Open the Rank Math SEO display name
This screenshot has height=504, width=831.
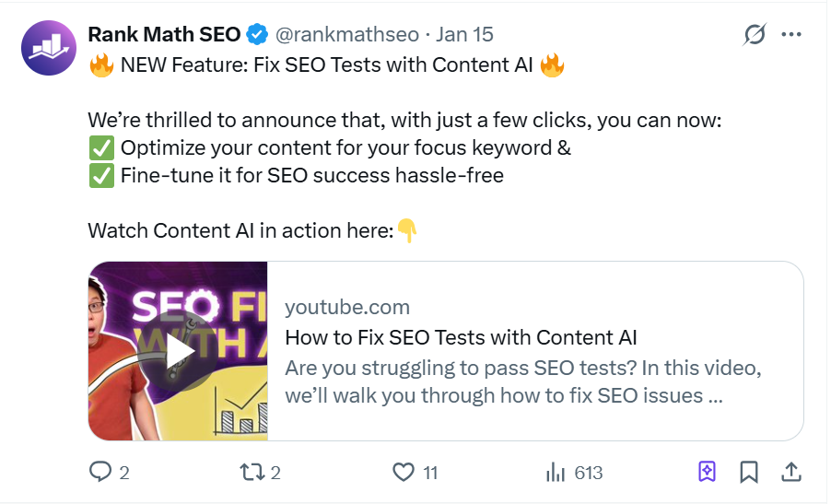(164, 34)
